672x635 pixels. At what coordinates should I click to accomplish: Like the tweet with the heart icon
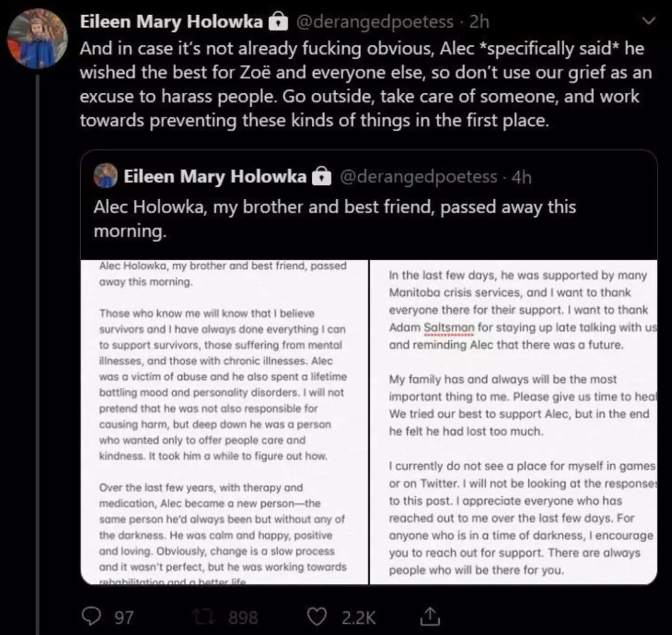point(318,616)
